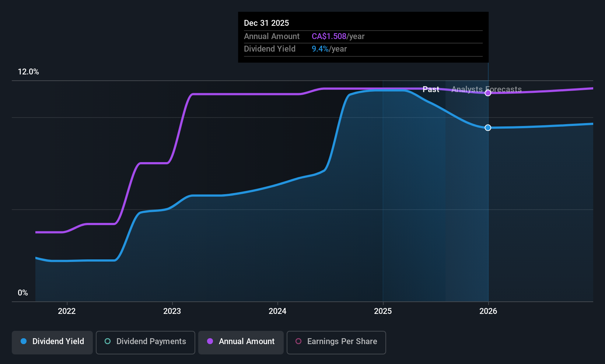This screenshot has height=364, width=605.
Task: Click the 9.4% dividend yield value
Action: (x=320, y=49)
